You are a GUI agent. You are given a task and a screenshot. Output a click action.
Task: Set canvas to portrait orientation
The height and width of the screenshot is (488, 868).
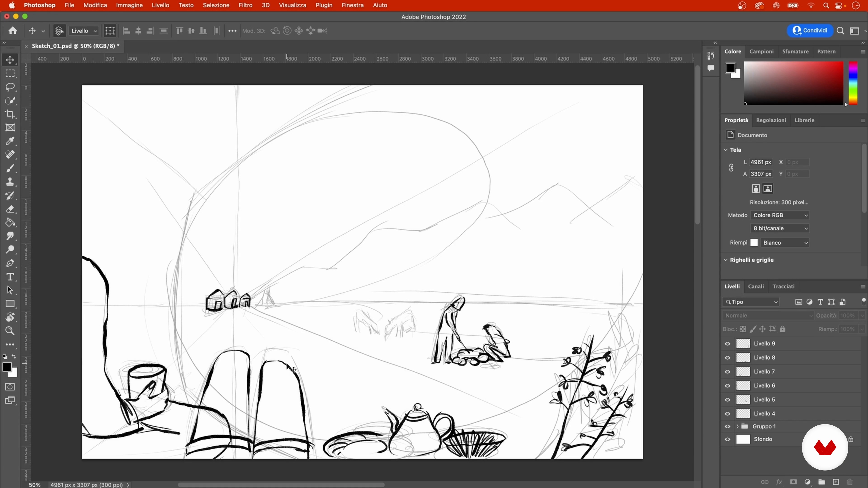tap(756, 189)
